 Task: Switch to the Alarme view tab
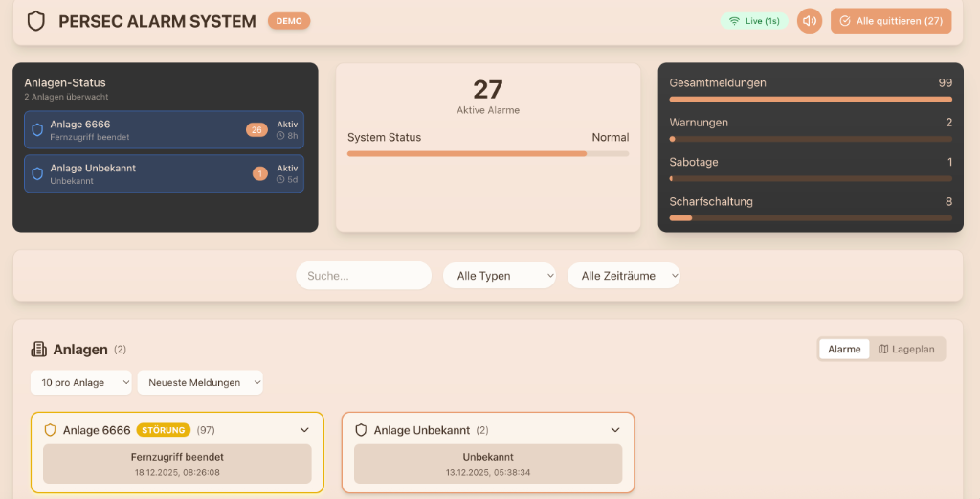pyautogui.click(x=844, y=349)
